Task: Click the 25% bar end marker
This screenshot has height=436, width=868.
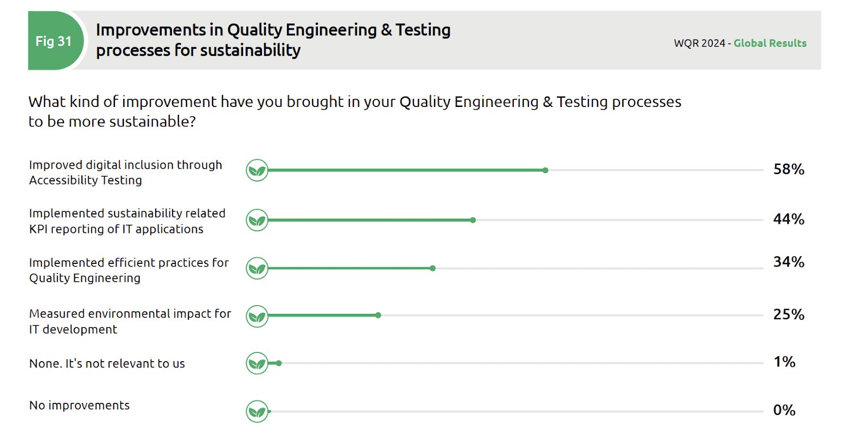Action: (x=378, y=315)
